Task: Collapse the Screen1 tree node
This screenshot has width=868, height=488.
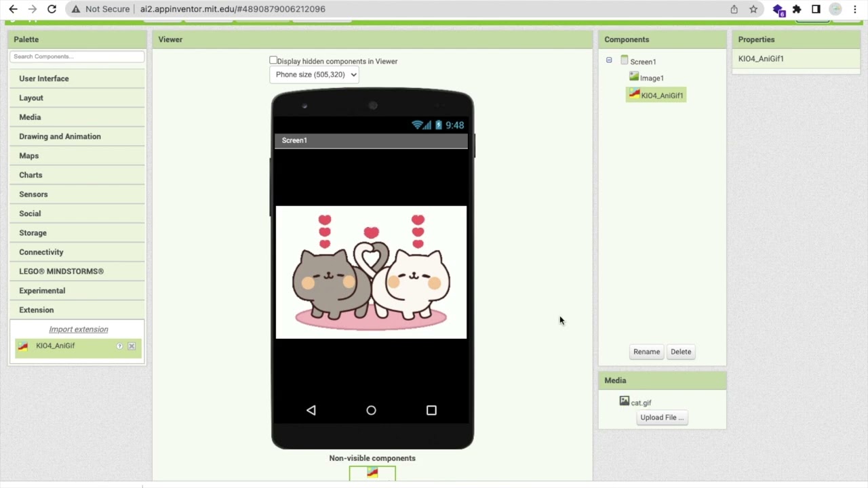Action: tap(609, 60)
